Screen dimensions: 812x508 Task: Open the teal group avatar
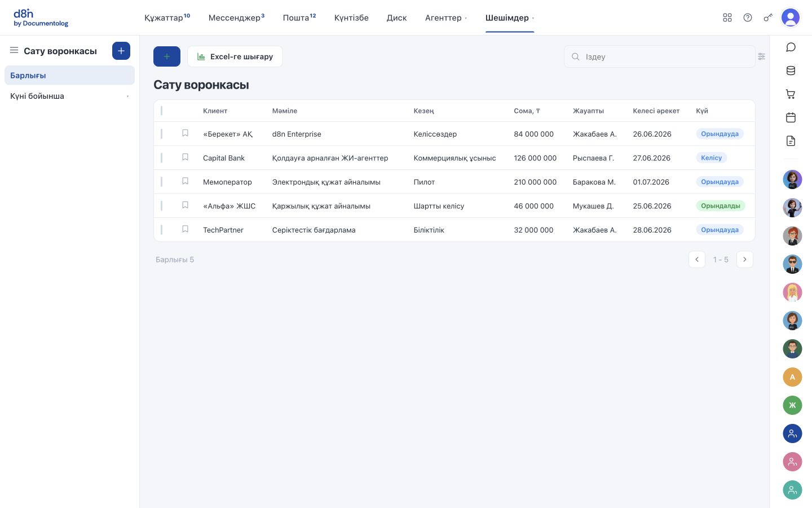point(792,490)
